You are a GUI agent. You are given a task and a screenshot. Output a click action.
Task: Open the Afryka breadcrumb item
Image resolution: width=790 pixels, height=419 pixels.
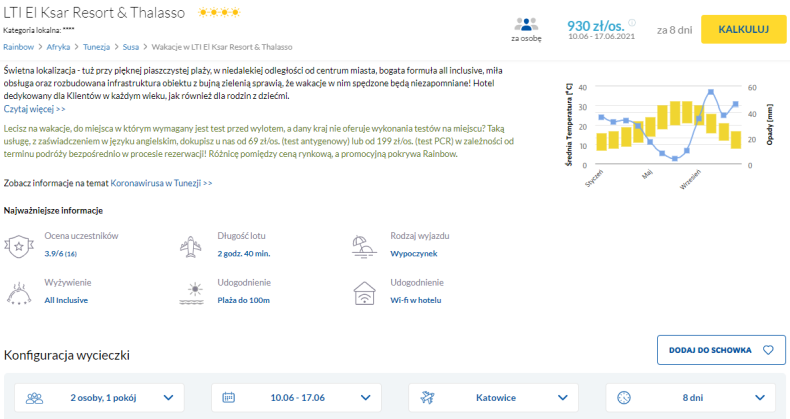[58, 47]
